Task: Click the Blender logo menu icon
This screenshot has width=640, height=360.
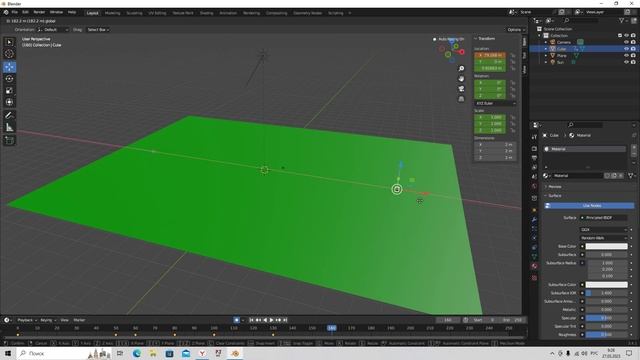Action: pos(6,13)
